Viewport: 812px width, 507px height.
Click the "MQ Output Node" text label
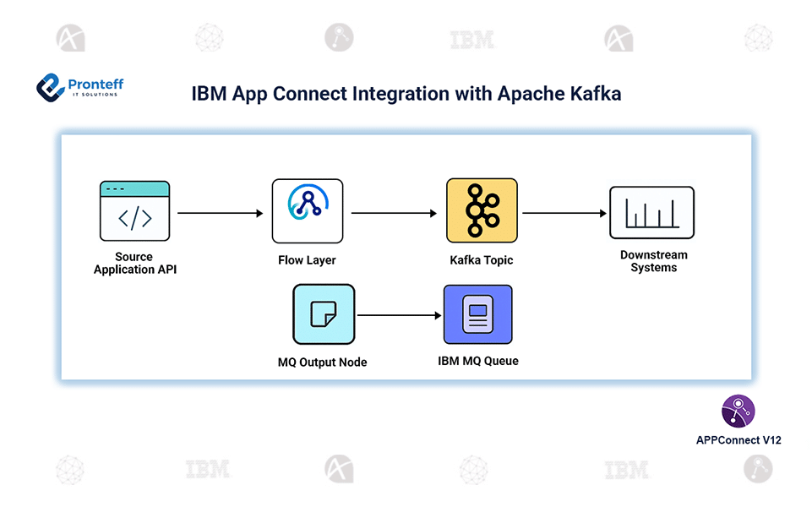323,363
